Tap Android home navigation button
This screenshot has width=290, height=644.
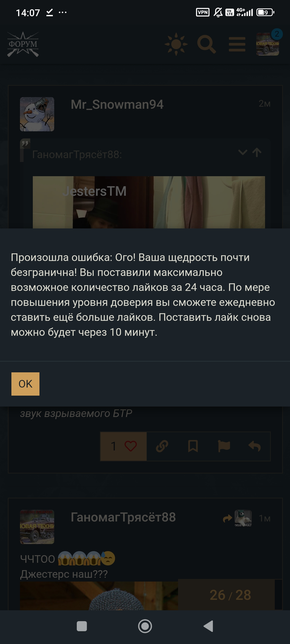click(145, 626)
